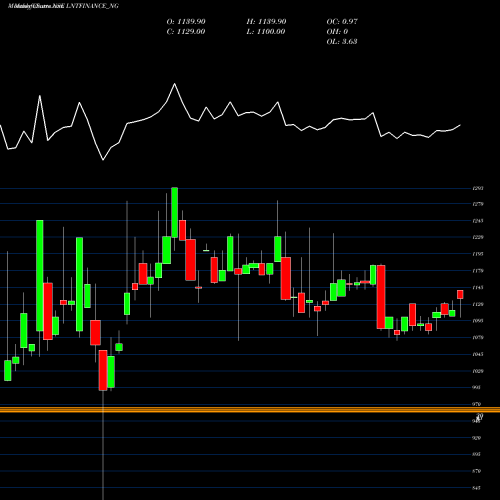The height and width of the screenshot is (500, 500).
Task: Click the 1195 price axis label
Action: [x=478, y=254]
